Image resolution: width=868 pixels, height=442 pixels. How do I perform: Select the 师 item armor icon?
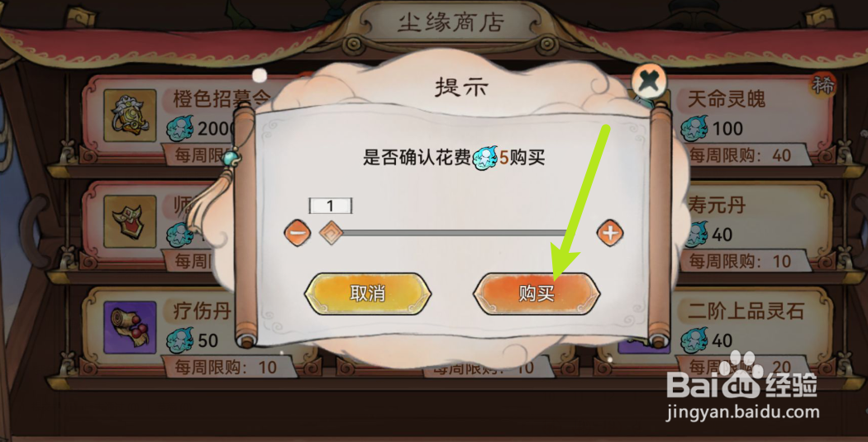pyautogui.click(x=130, y=221)
